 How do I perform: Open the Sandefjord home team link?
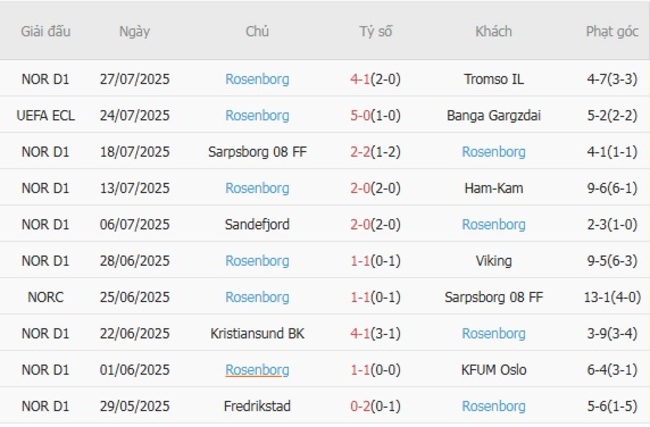(x=257, y=224)
